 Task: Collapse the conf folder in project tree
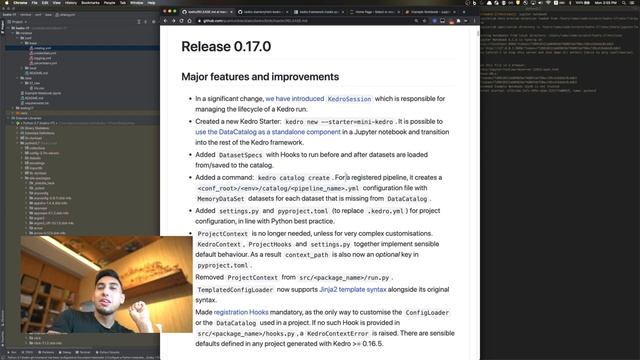[18, 38]
